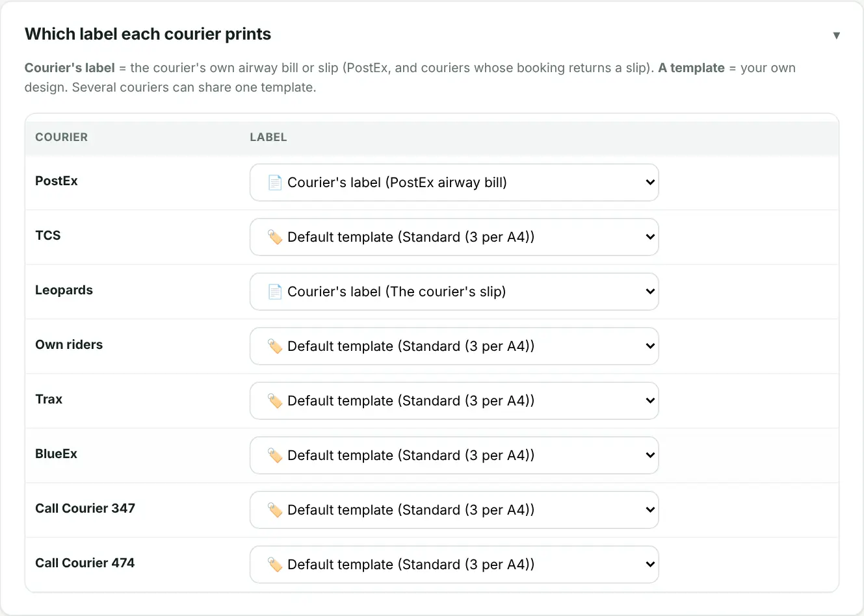Click the tag icon in the Own riders row
This screenshot has width=864, height=616.
(x=275, y=346)
